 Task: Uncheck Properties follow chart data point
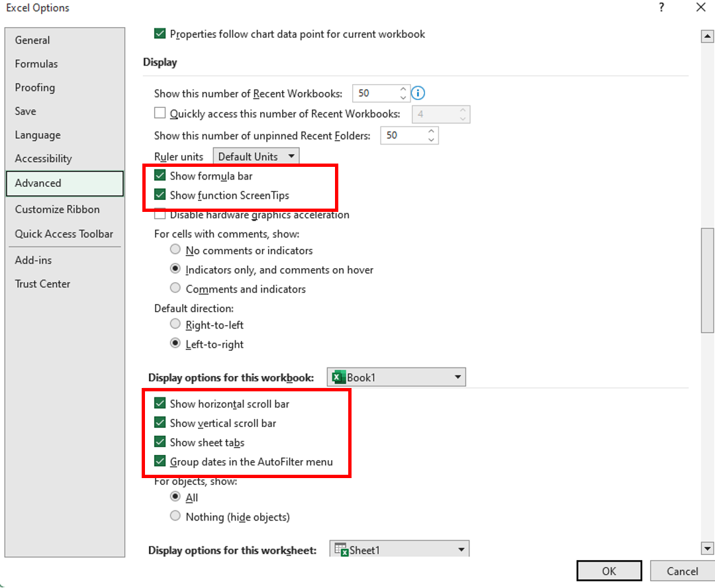click(x=160, y=34)
